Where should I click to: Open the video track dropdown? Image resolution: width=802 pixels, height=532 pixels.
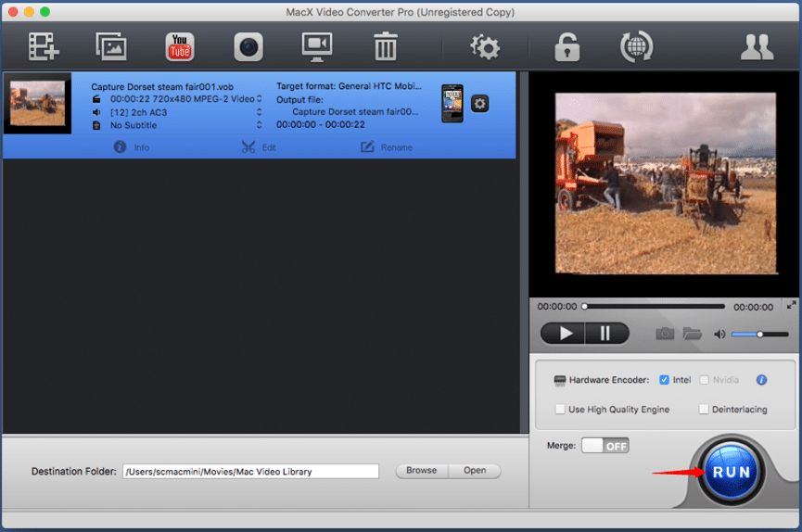coord(260,99)
